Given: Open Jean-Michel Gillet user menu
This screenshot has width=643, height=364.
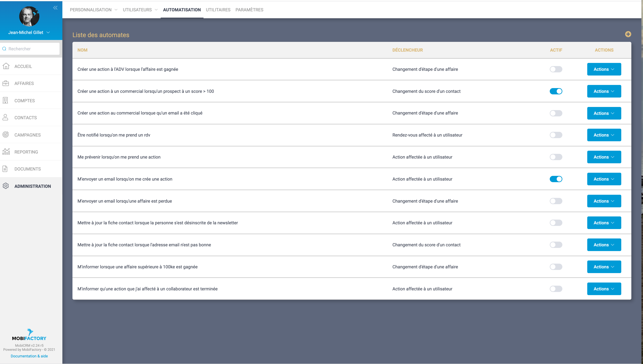Looking at the screenshot, I should tap(29, 33).
